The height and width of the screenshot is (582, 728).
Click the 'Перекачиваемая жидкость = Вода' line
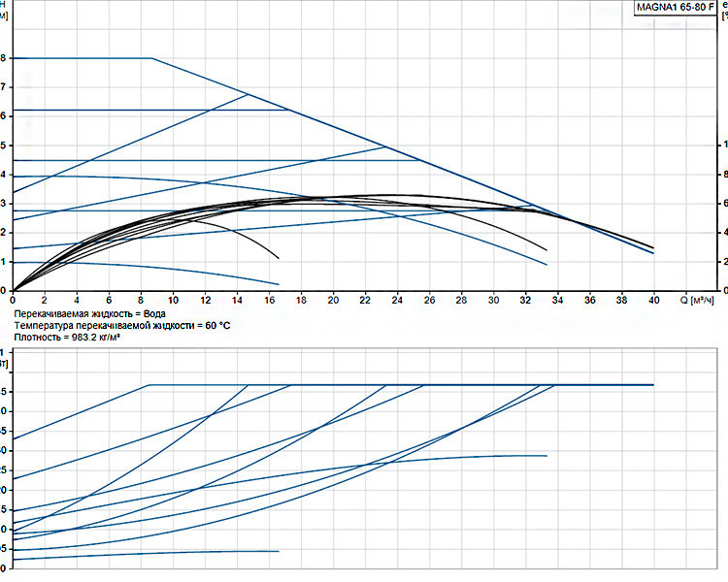point(89,314)
